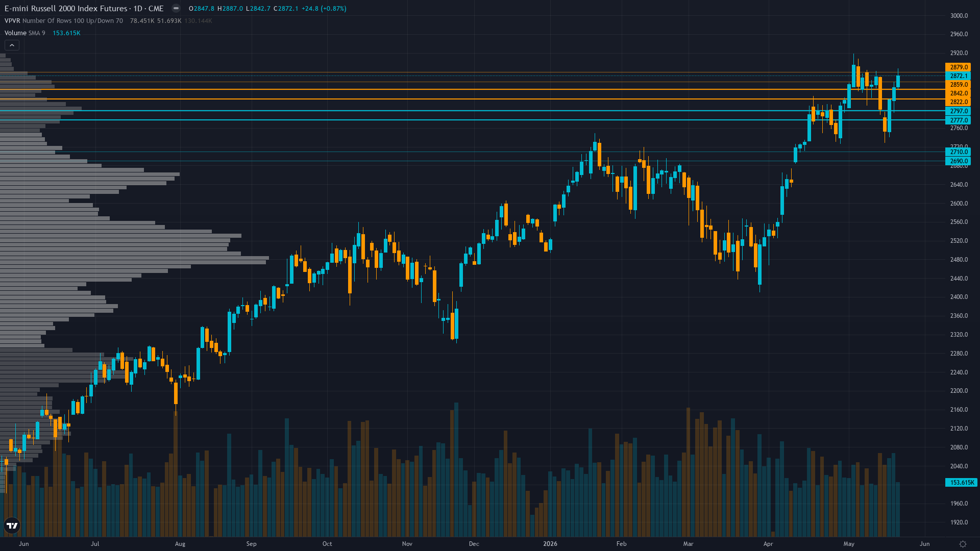This screenshot has height=551, width=980.
Task: Click the 2280.0 price scale tick
Action: coord(959,354)
